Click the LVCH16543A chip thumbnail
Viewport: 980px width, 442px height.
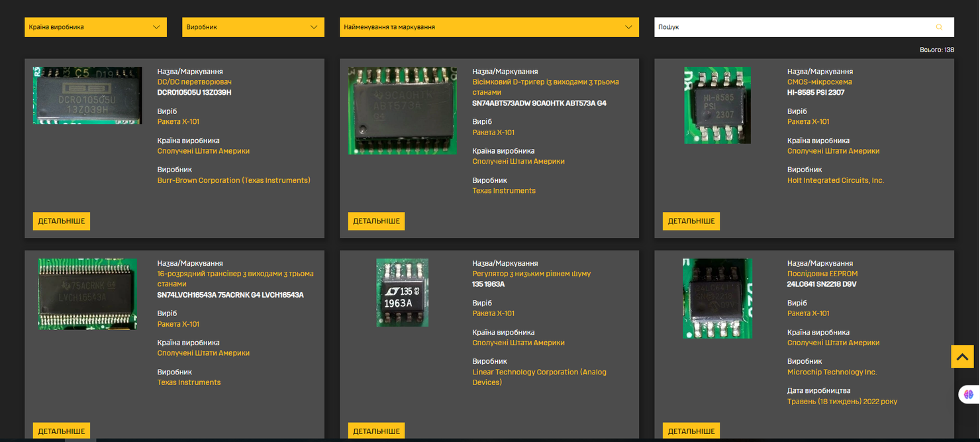click(x=87, y=294)
